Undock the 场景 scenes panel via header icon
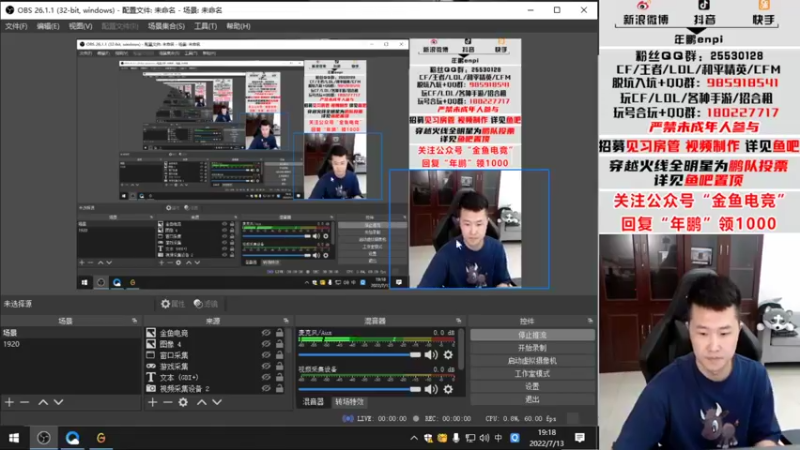Viewport: 800px width, 450px height. point(134,321)
